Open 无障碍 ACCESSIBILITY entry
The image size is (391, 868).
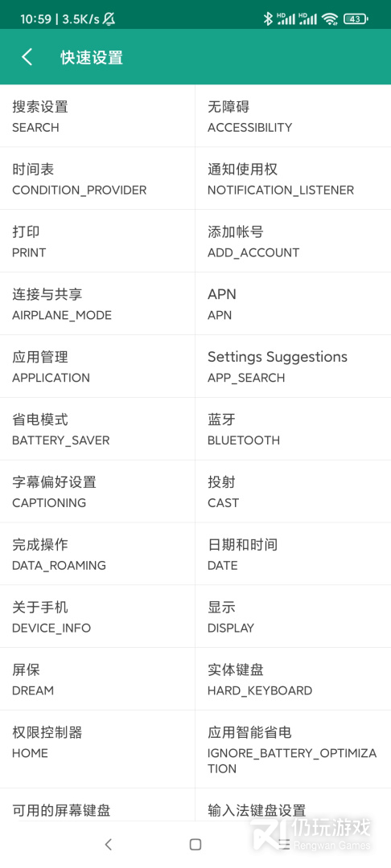point(293,116)
